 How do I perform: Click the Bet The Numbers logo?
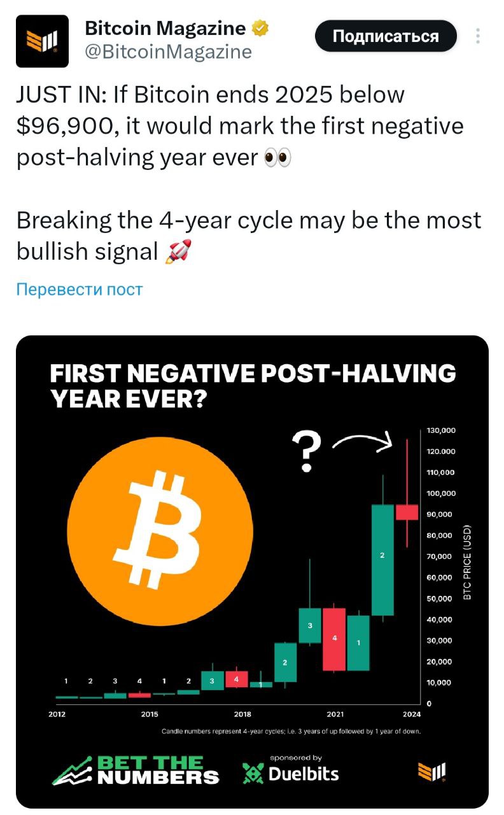136,770
